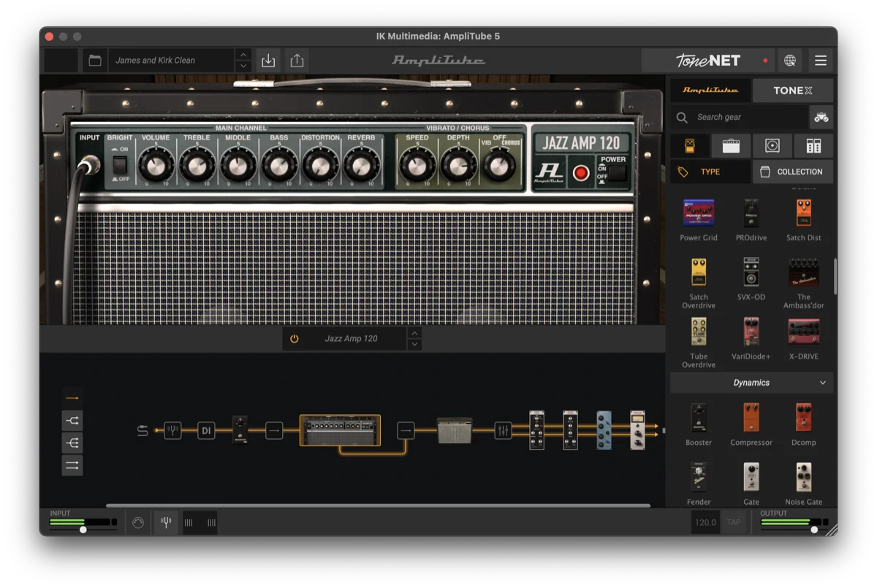
Task: Open the hamburger main menu
Action: 821,61
